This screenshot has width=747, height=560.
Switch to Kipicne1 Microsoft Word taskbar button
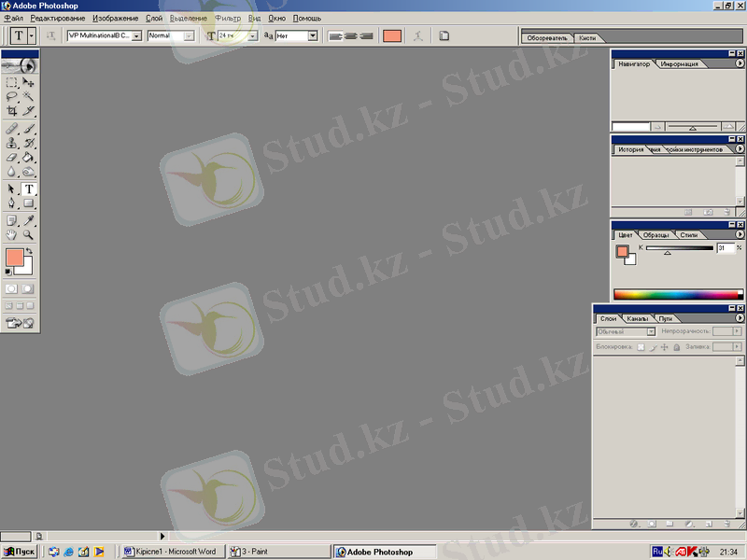pyautogui.click(x=173, y=552)
